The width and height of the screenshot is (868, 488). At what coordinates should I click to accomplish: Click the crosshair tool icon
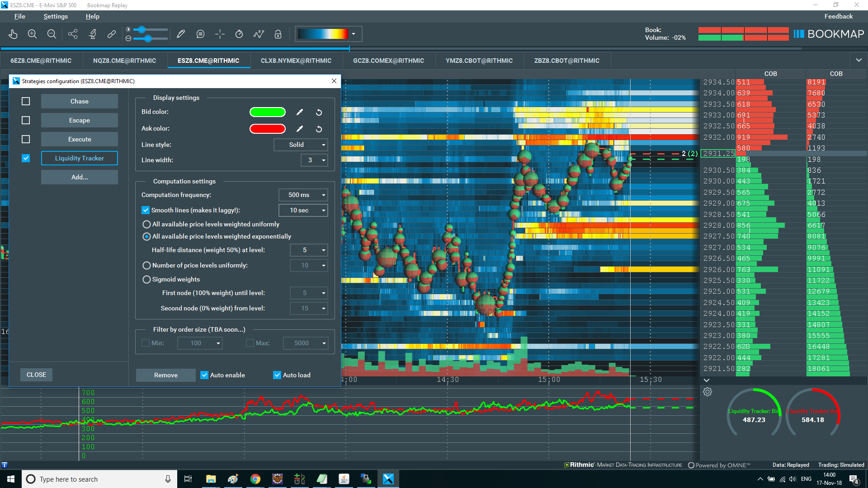220,34
